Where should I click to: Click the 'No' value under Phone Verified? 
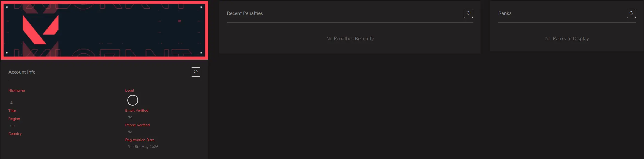click(130, 132)
